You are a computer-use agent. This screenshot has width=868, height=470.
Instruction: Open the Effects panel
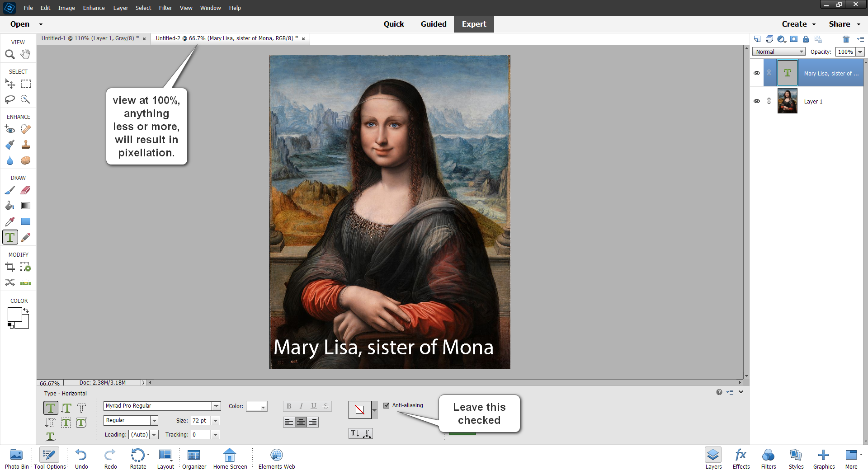pos(741,458)
